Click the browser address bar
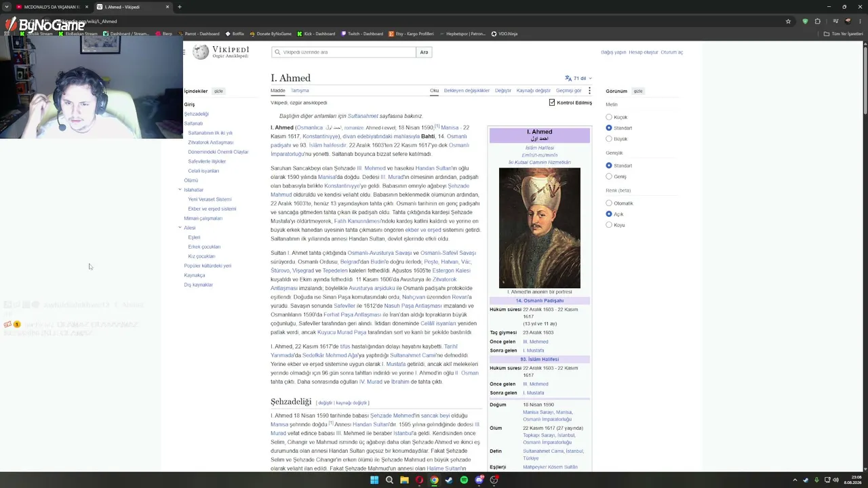The image size is (868, 488). coord(434,21)
